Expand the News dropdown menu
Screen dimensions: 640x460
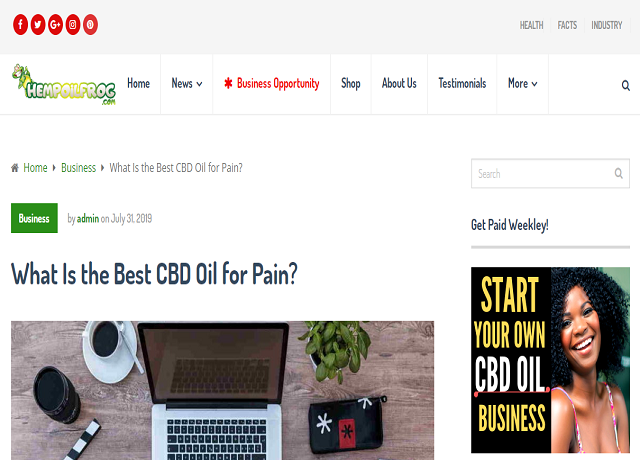pos(187,84)
